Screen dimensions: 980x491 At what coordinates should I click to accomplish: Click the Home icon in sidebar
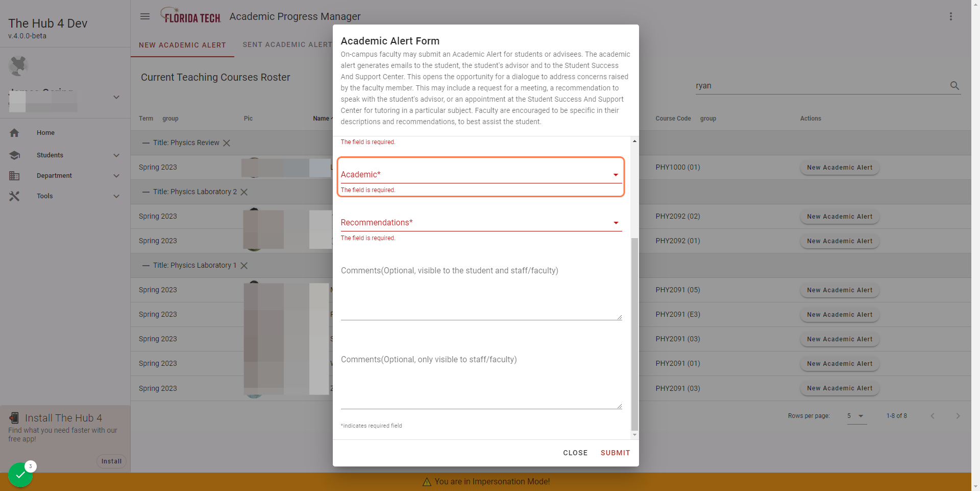pyautogui.click(x=14, y=133)
